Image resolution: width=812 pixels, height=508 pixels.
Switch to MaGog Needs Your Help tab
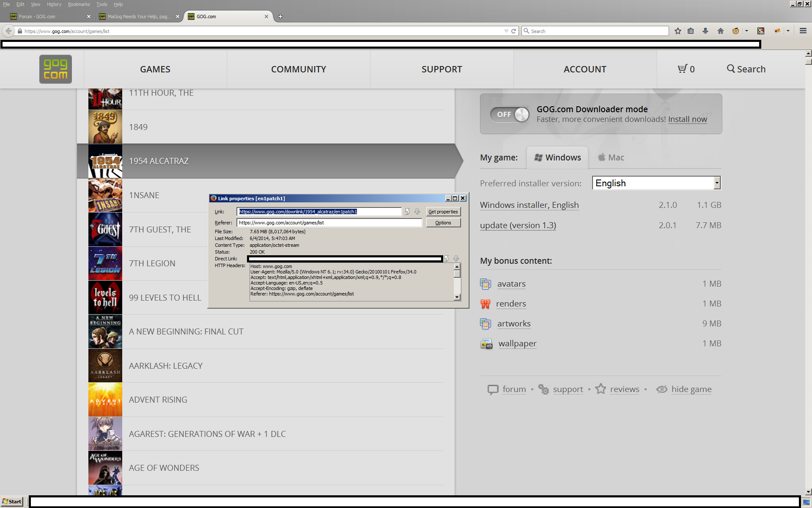pos(139,17)
